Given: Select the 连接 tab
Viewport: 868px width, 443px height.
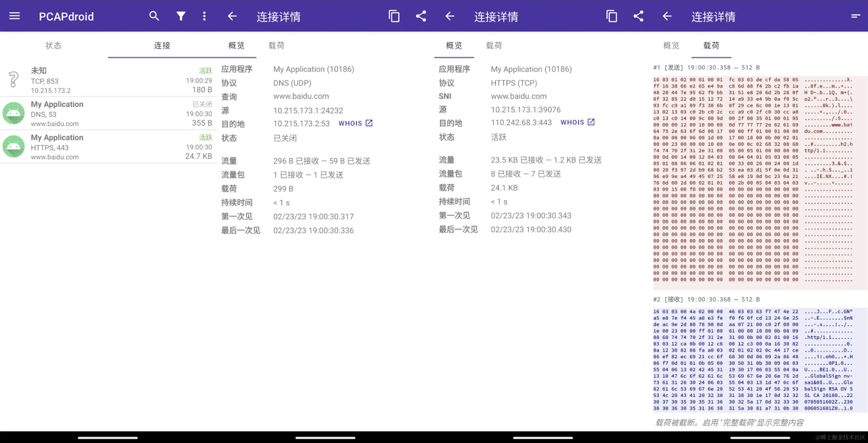Looking at the screenshot, I should pos(162,46).
